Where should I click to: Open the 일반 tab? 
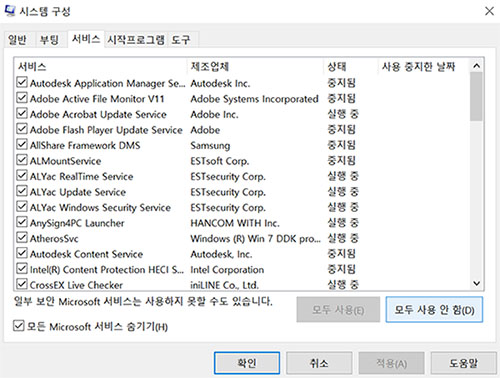tap(17, 40)
